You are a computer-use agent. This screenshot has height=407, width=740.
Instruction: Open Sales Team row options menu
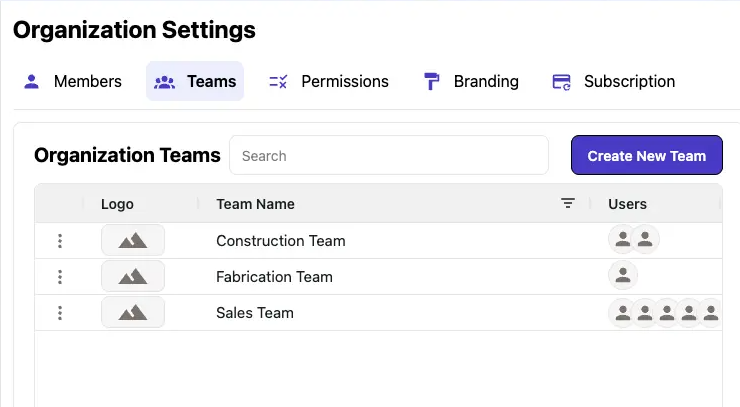(x=60, y=313)
